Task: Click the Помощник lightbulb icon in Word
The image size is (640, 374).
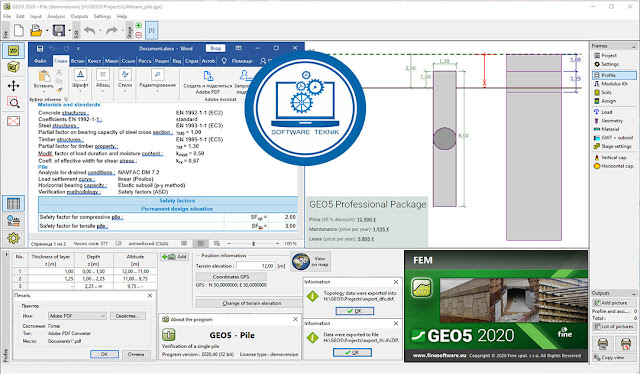Action: [x=224, y=61]
